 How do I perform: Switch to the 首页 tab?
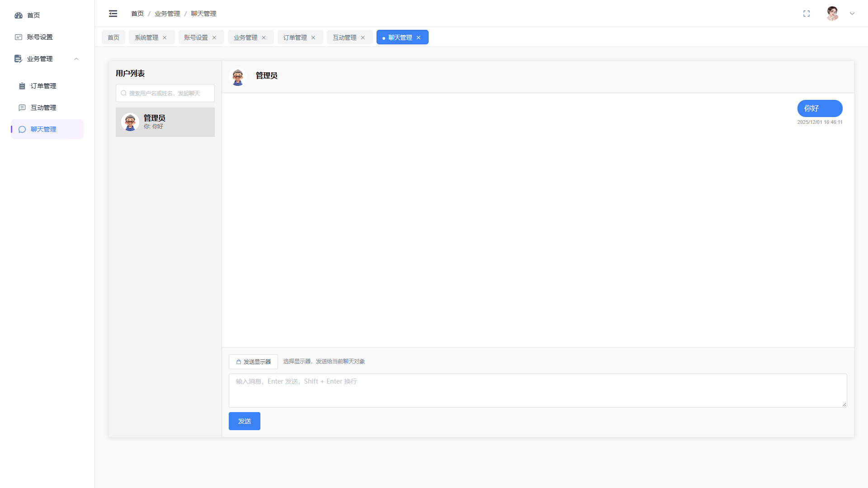click(x=113, y=38)
